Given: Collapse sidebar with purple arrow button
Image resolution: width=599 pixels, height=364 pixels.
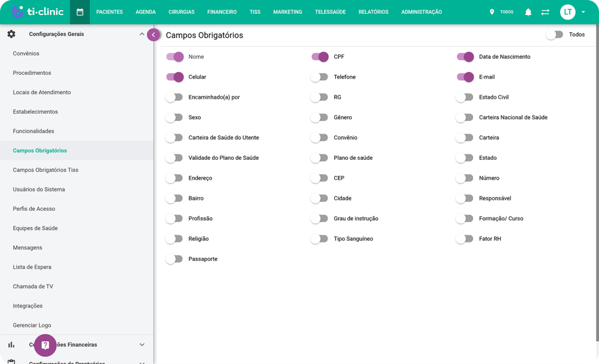Looking at the screenshot, I should (153, 35).
